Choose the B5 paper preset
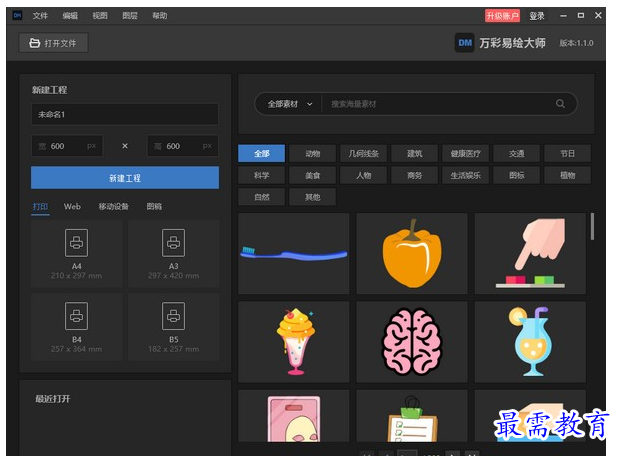 173,315
